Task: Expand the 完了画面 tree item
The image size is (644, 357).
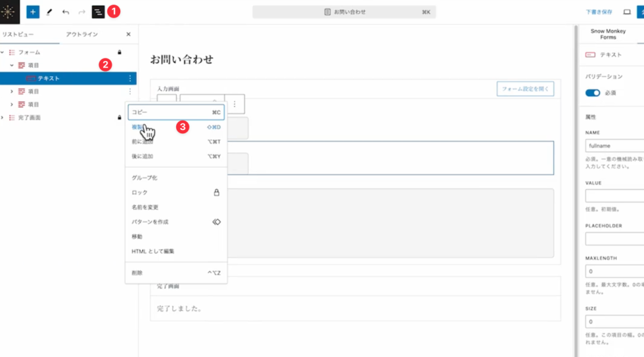Action: click(x=3, y=118)
